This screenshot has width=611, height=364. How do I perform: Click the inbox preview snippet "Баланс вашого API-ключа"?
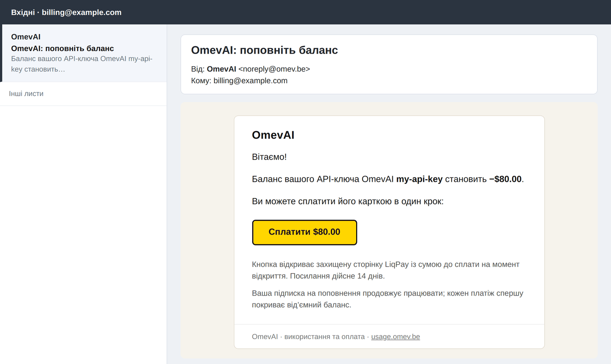click(x=82, y=64)
